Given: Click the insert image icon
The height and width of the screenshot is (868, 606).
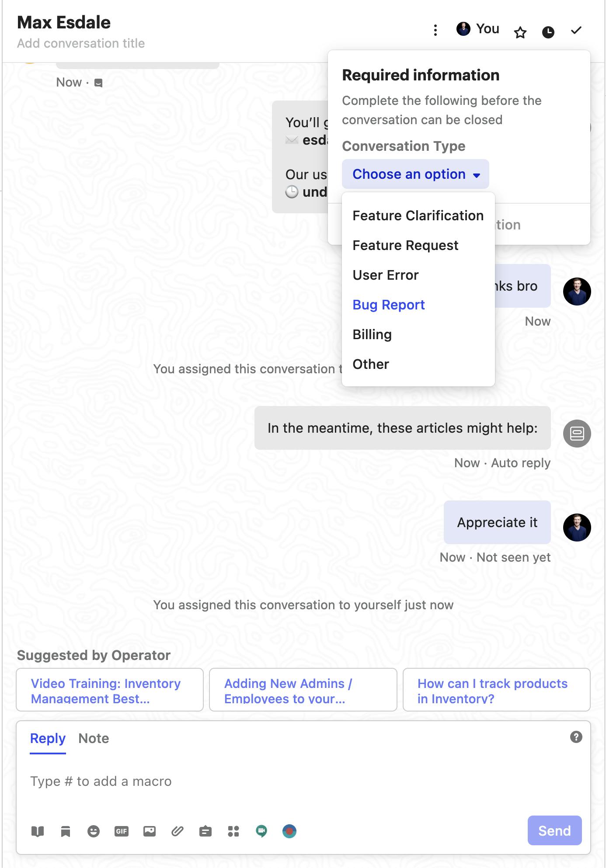Looking at the screenshot, I should tap(150, 831).
